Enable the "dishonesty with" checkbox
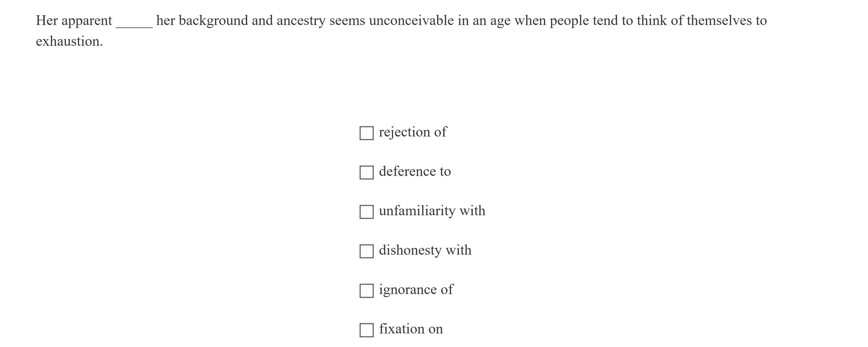 pyautogui.click(x=366, y=251)
